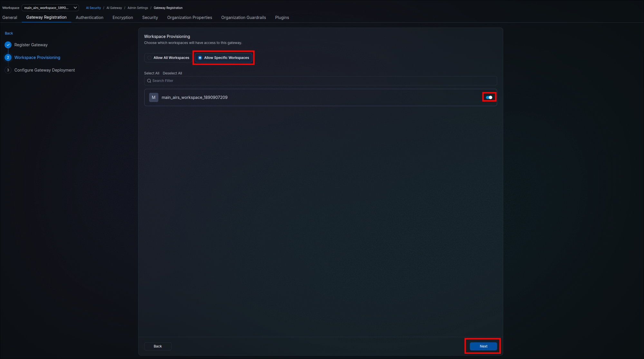Click the search magnifier icon
Viewport: 644px width, 359px height.
149,81
